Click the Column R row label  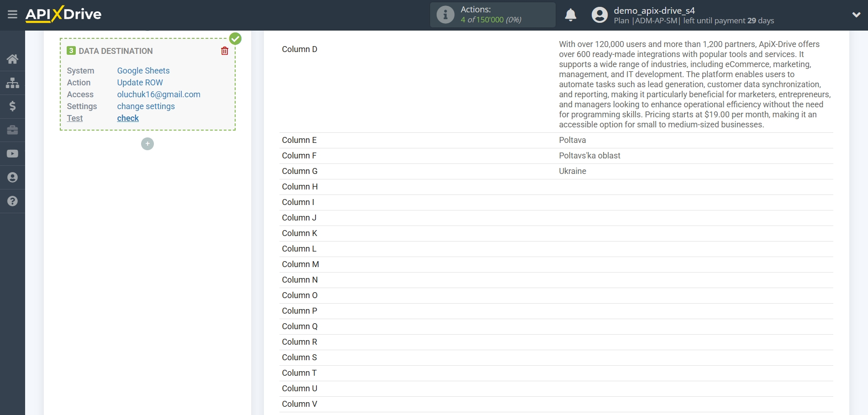pos(300,342)
